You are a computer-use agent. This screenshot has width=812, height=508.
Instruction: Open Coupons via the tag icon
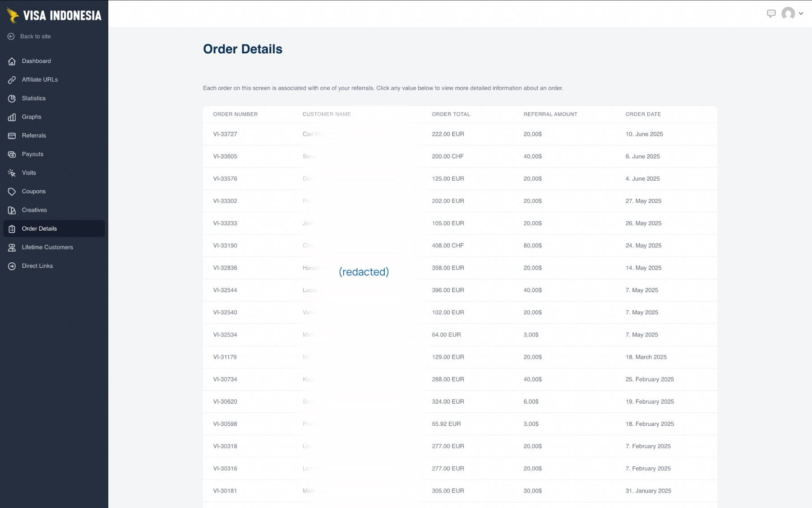click(11, 191)
